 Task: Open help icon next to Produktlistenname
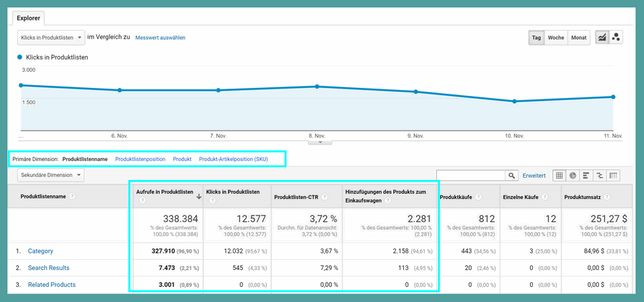tap(73, 197)
